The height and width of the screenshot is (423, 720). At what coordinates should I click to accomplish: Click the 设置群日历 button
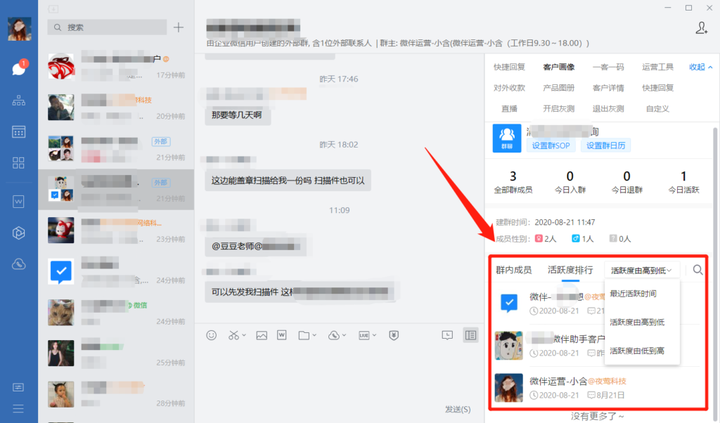click(x=606, y=146)
